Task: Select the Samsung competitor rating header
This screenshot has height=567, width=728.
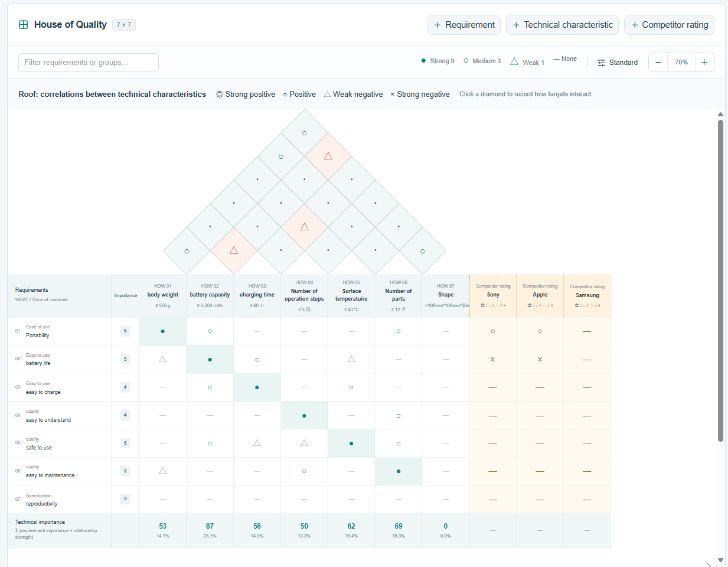Action: 587,295
